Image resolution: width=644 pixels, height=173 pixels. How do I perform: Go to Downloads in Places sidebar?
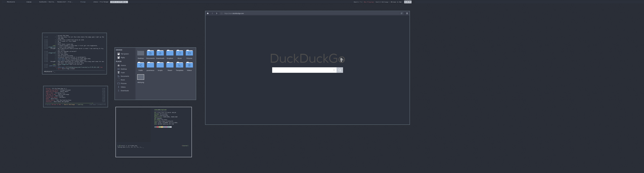tap(123, 91)
